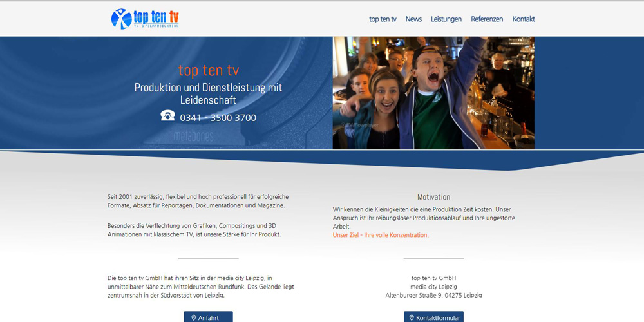
Task: Play the cheering fans video
Action: point(433,93)
